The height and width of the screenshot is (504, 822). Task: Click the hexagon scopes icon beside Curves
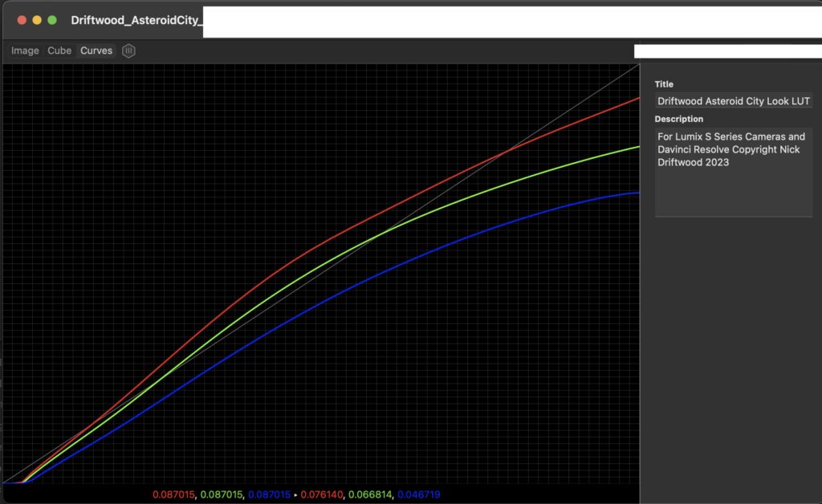pos(128,51)
